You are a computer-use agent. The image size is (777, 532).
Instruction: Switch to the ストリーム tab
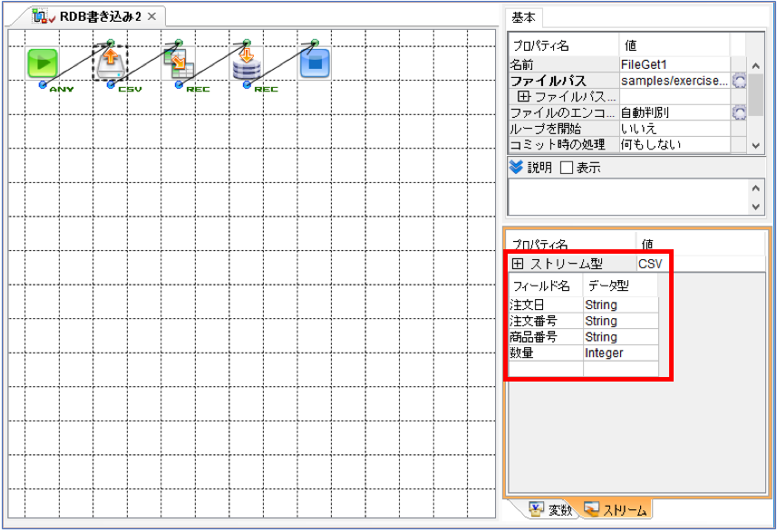[616, 509]
